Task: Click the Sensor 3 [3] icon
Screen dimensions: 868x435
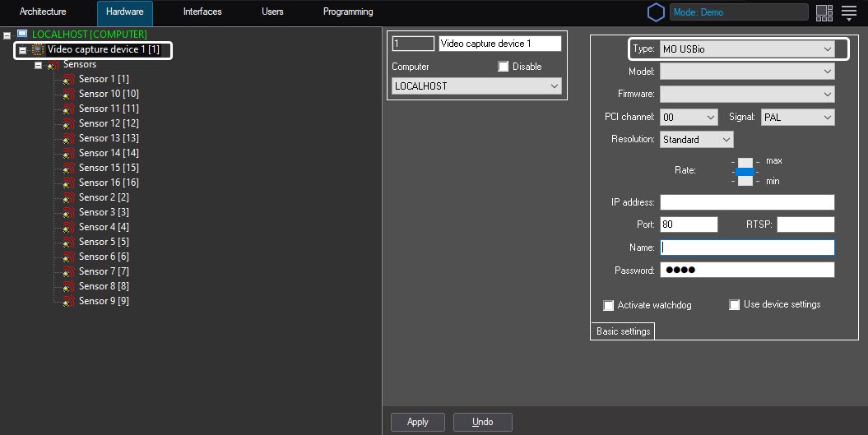Action: coord(68,213)
